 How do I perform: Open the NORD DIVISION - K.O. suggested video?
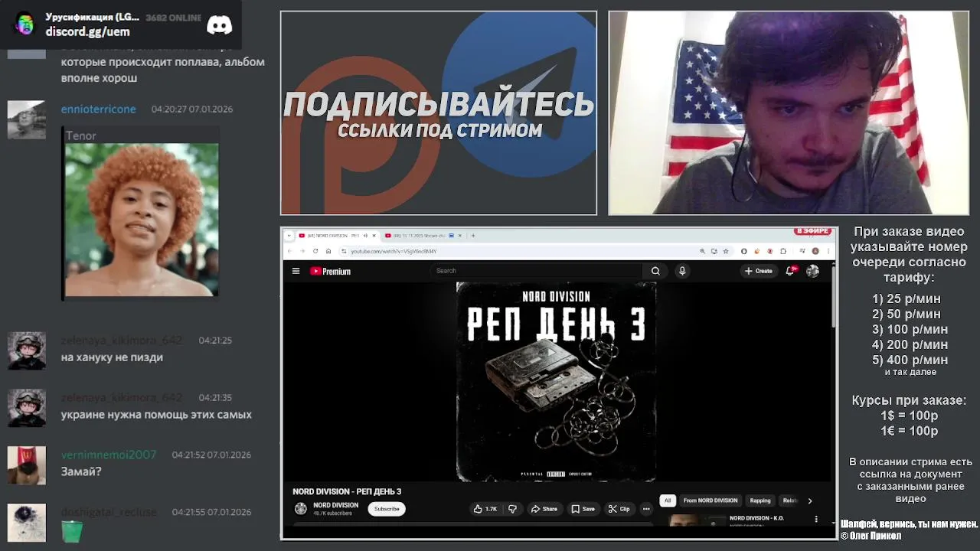[756, 519]
